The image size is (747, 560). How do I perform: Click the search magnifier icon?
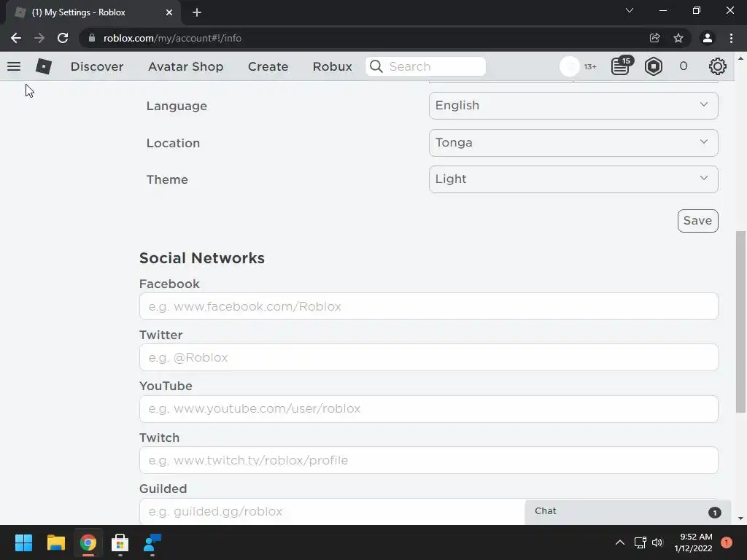click(376, 66)
